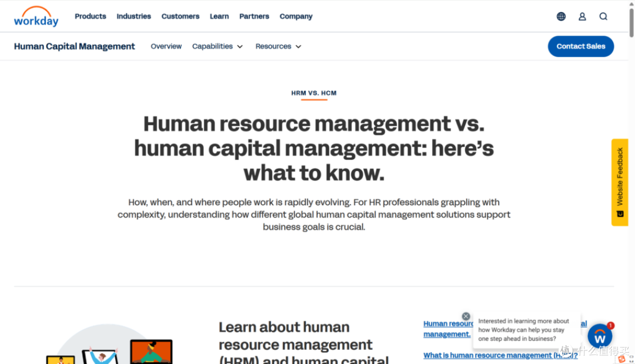Click the 'what to know.' headline
This screenshot has height=364, width=635.
point(314,173)
